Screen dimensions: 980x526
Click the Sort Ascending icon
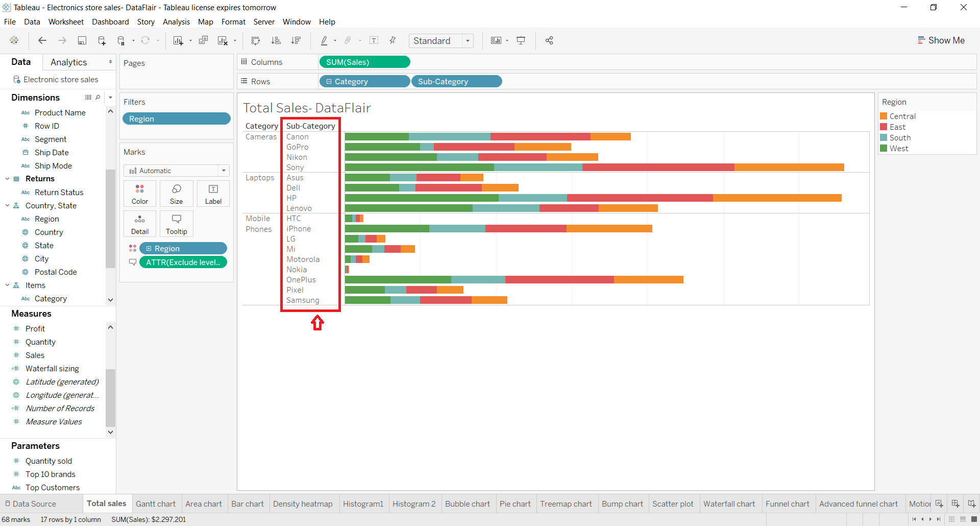[x=276, y=41]
